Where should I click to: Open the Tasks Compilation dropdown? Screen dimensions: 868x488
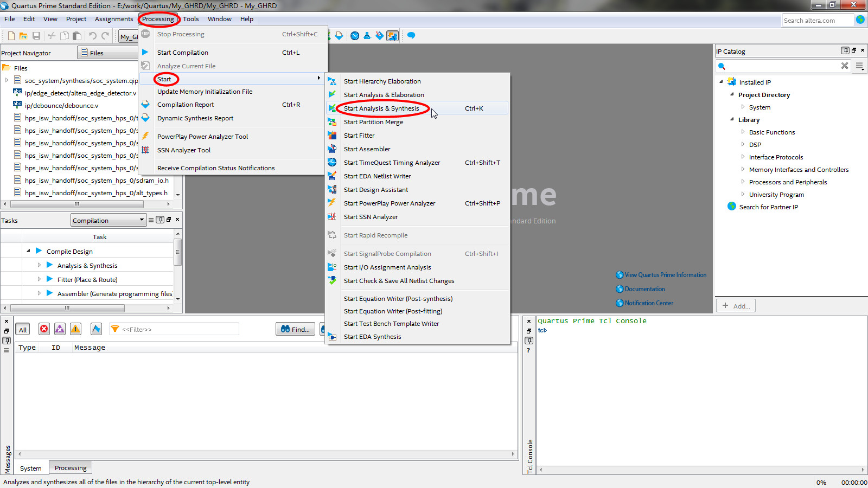tap(108, 220)
